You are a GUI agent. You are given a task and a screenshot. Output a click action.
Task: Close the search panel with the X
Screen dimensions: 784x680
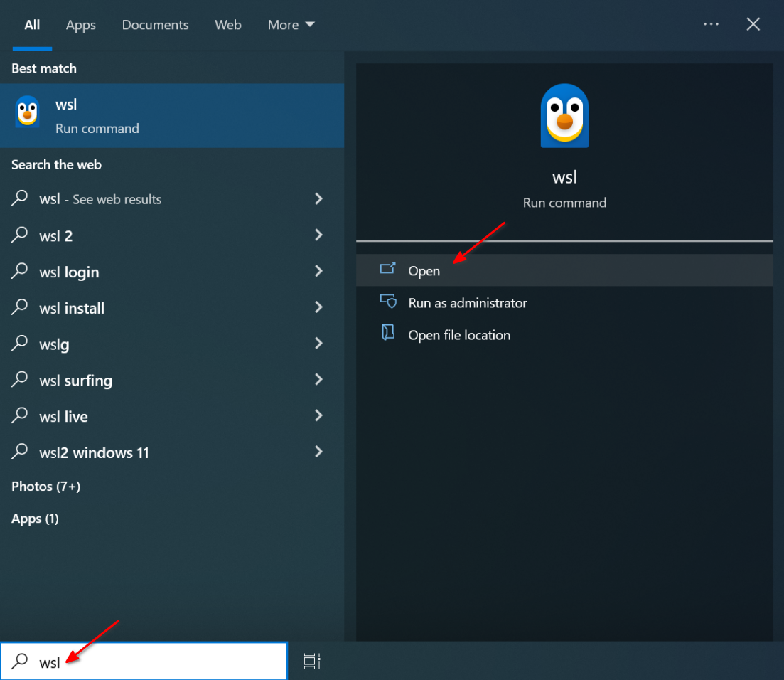point(753,24)
